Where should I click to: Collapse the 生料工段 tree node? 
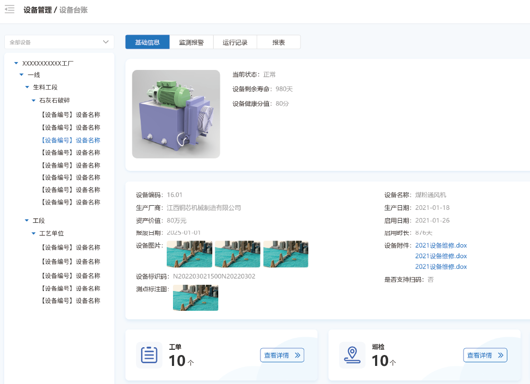[x=27, y=87]
